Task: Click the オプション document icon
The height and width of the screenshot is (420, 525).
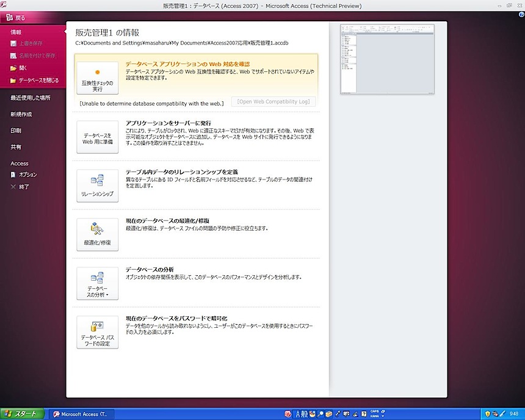Action: [x=13, y=175]
